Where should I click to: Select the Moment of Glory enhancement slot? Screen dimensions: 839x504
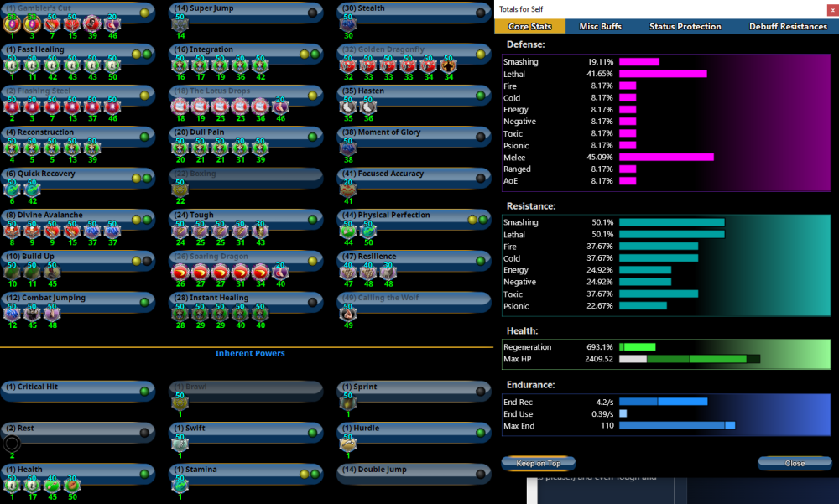347,148
